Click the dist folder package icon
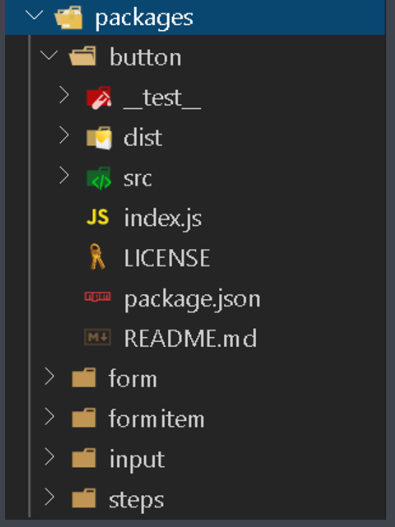This screenshot has width=395, height=527. click(x=99, y=138)
